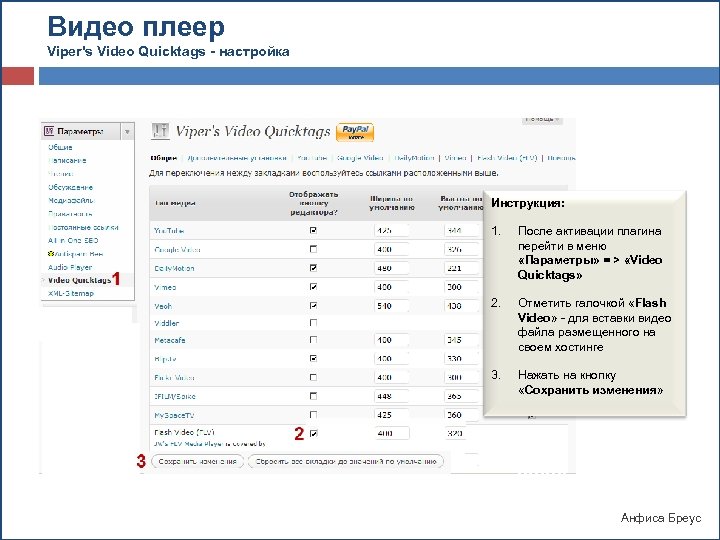Screen dimensions: 720x540
Task: Click the DailyMotion default width field
Action: point(391,268)
